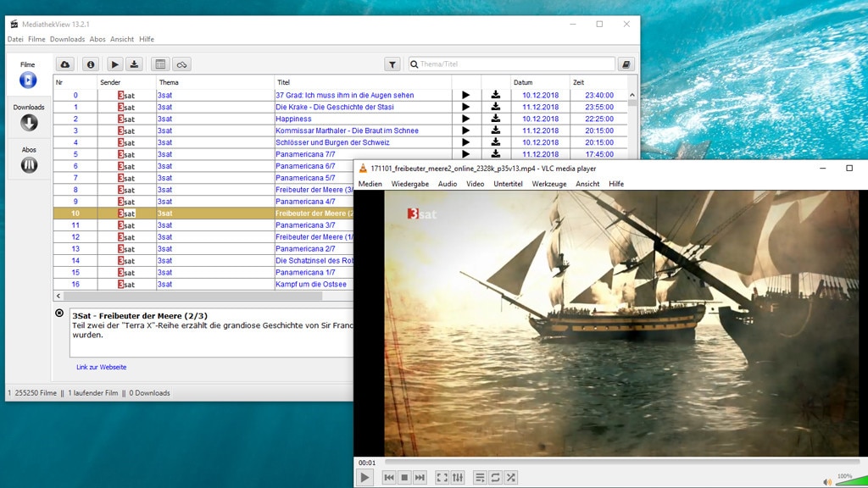Click the update film list cloud icon
The height and width of the screenshot is (488, 868).
(65, 64)
